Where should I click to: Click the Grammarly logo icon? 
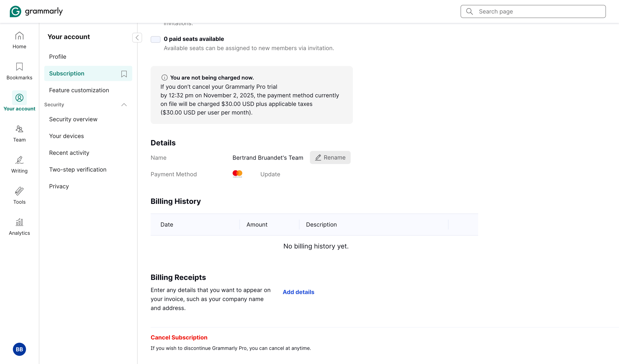pyautogui.click(x=15, y=11)
